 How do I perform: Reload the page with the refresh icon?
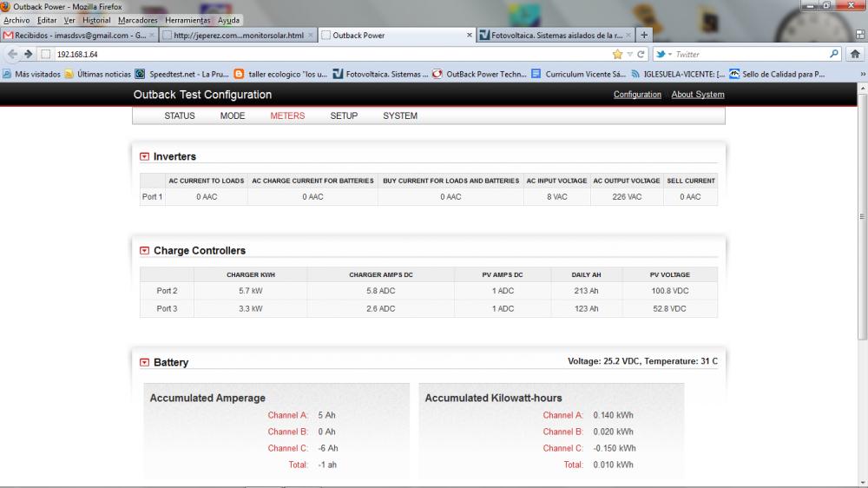[x=641, y=55]
